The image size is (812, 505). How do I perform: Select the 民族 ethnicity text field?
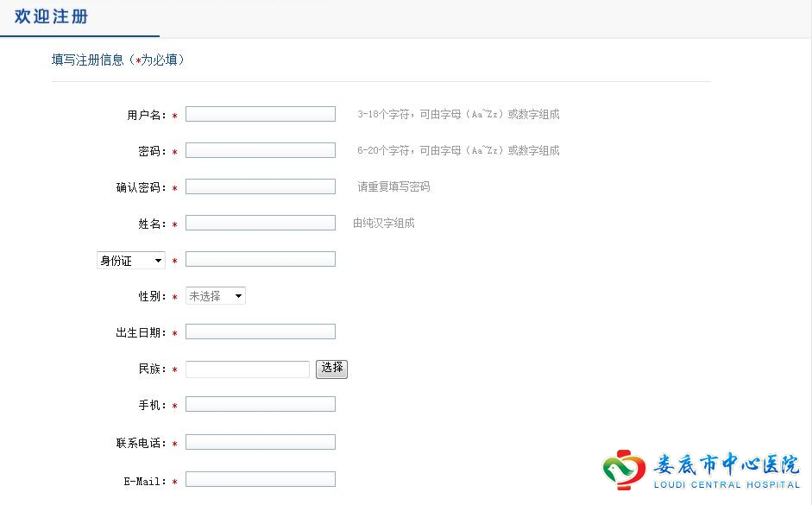pyautogui.click(x=248, y=369)
